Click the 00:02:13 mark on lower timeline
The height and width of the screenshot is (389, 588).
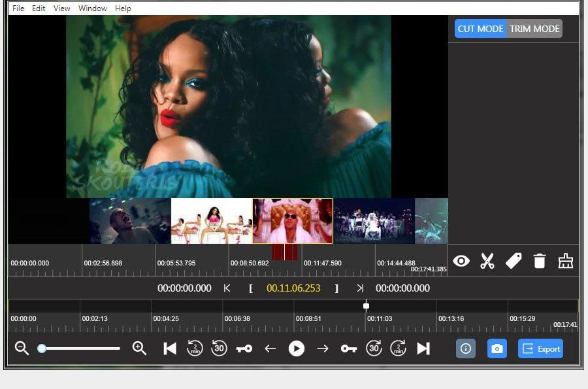(x=95, y=318)
